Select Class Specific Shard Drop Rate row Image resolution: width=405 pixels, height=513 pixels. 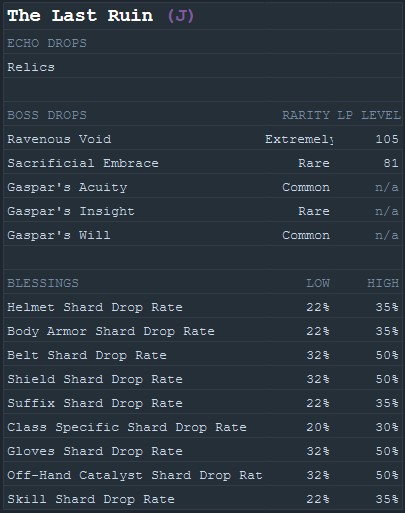coord(203,427)
